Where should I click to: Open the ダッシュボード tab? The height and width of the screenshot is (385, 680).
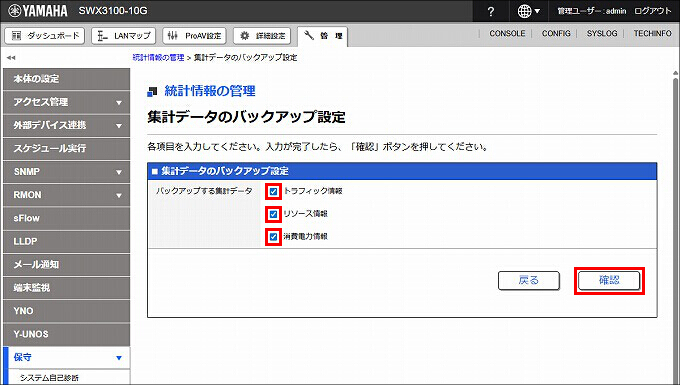pyautogui.click(x=45, y=36)
